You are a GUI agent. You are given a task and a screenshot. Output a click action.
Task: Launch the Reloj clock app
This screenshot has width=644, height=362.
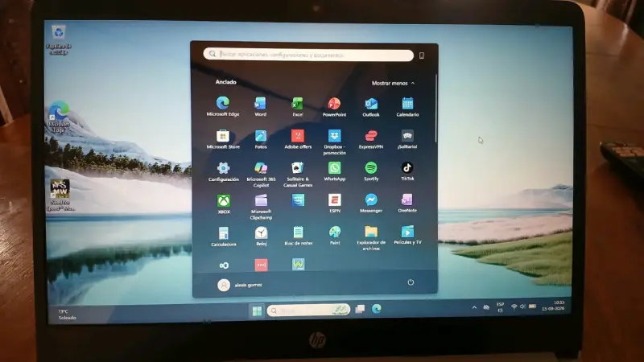coord(261,237)
